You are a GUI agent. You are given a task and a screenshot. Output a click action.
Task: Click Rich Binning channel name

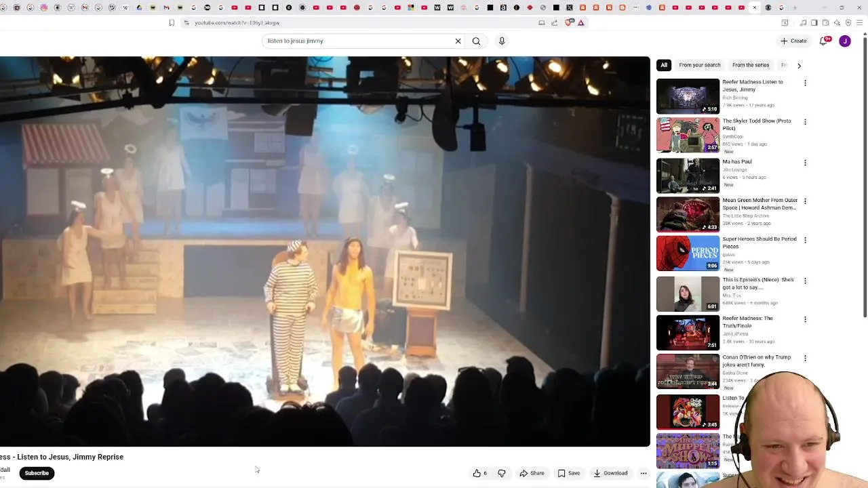point(735,98)
